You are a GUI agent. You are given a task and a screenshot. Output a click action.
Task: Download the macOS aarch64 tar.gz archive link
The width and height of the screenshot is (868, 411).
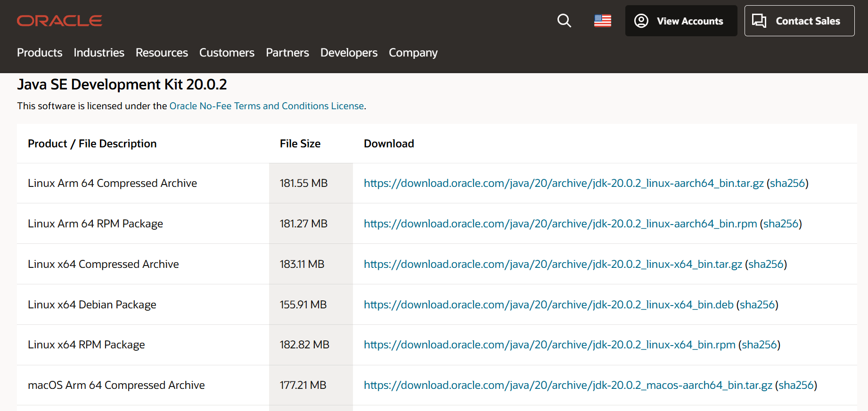(568, 385)
